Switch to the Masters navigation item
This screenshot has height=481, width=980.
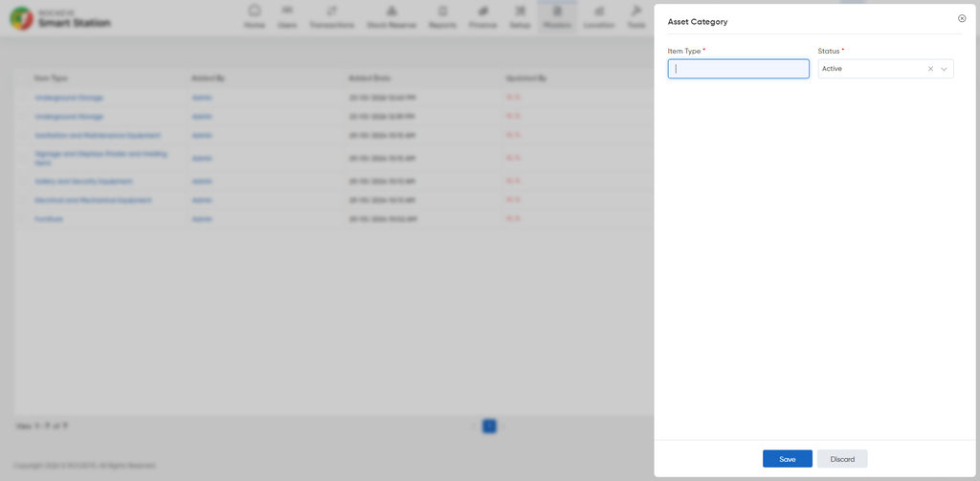tap(558, 17)
